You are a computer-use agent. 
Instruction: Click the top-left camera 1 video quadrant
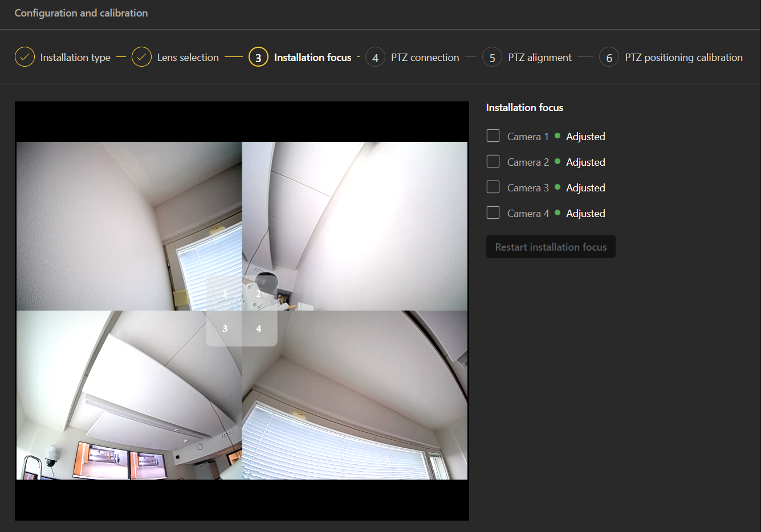(x=114, y=216)
